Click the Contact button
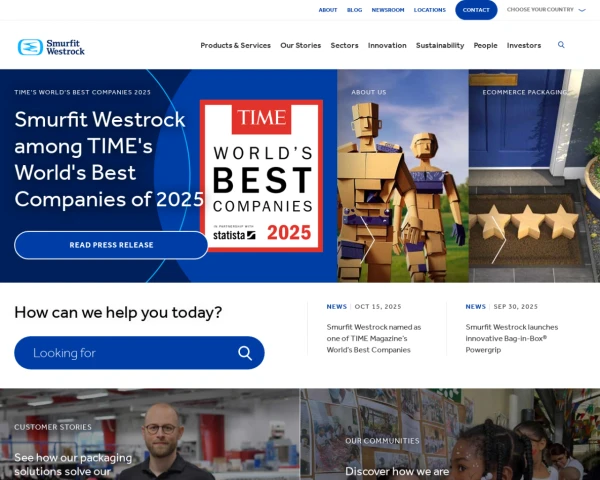Image resolution: width=600 pixels, height=480 pixels. point(476,10)
